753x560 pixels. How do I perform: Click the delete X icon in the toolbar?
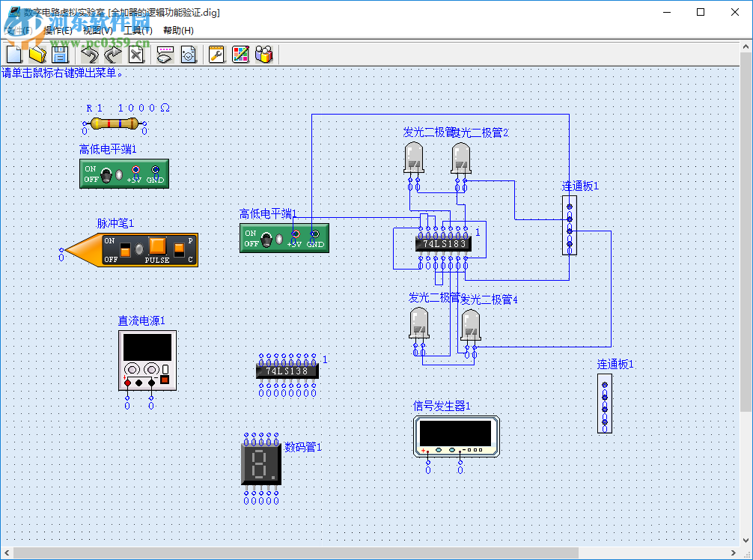point(135,54)
